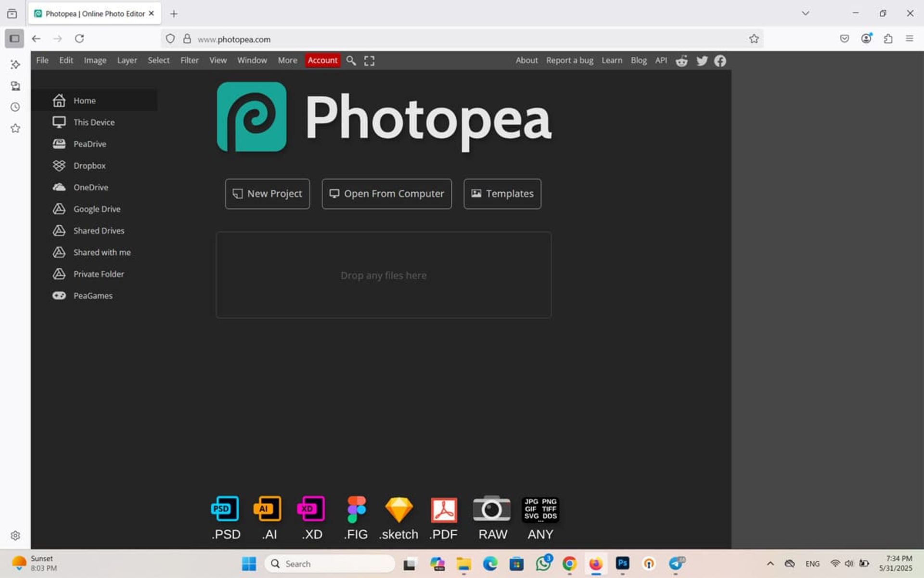Open the Layer menu
The width and height of the screenshot is (924, 578).
coord(127,60)
